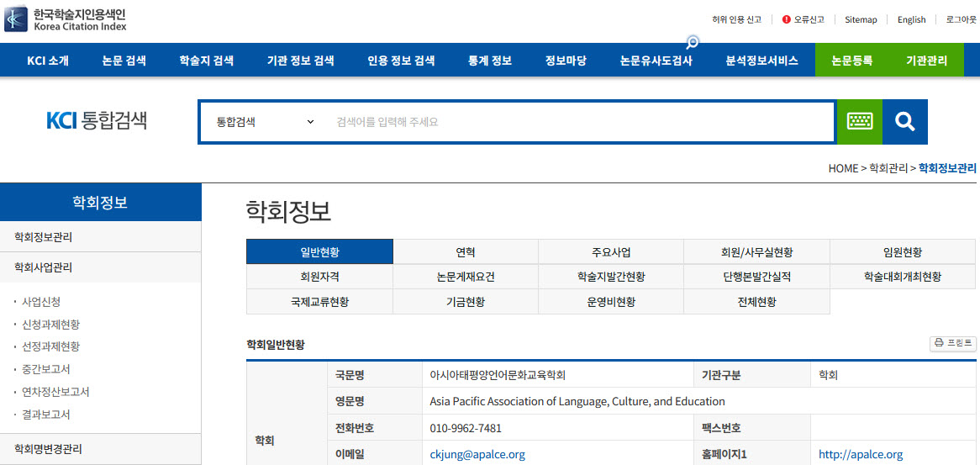Switch to the 연혁 tab
Image resolution: width=980 pixels, height=465 pixels.
pyautogui.click(x=465, y=252)
